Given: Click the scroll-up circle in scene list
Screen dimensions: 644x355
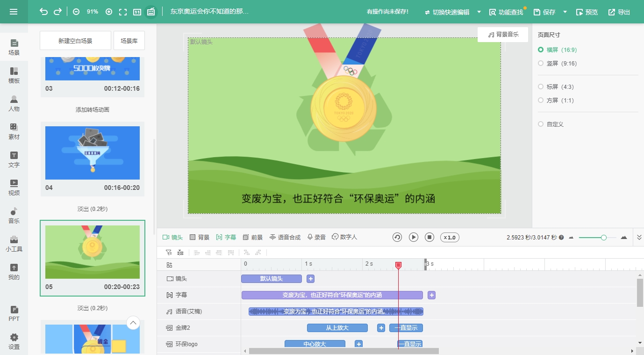Looking at the screenshot, I should tap(133, 323).
